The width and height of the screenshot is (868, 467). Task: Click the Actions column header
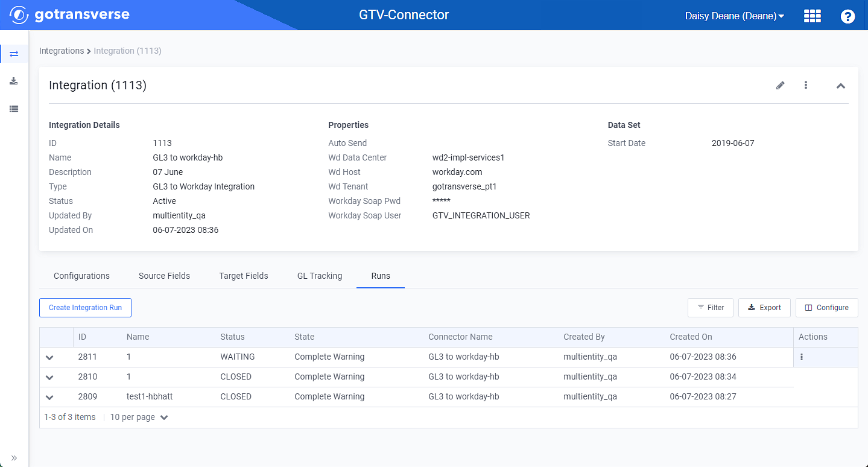tap(813, 337)
